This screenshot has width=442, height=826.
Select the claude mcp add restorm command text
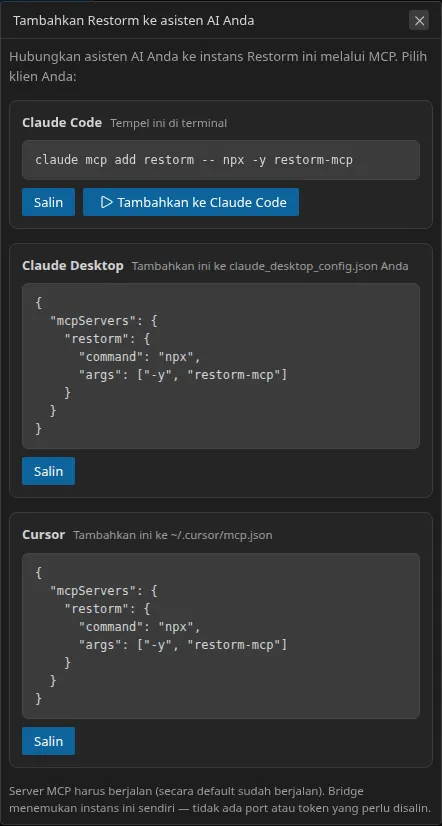point(194,160)
